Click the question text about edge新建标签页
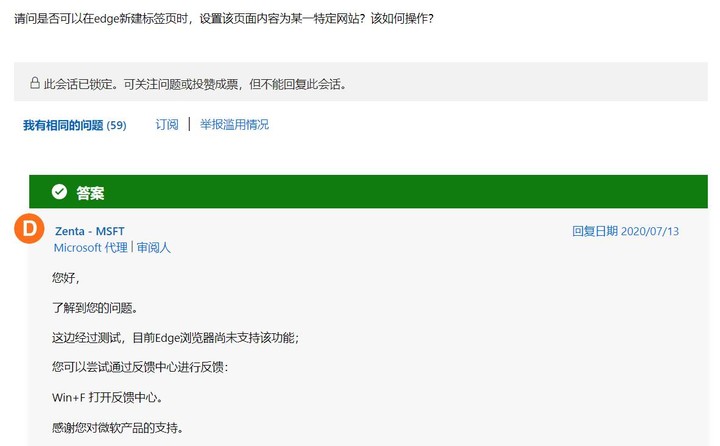Viewport: 720px width, 446px height. pyautogui.click(x=224, y=18)
